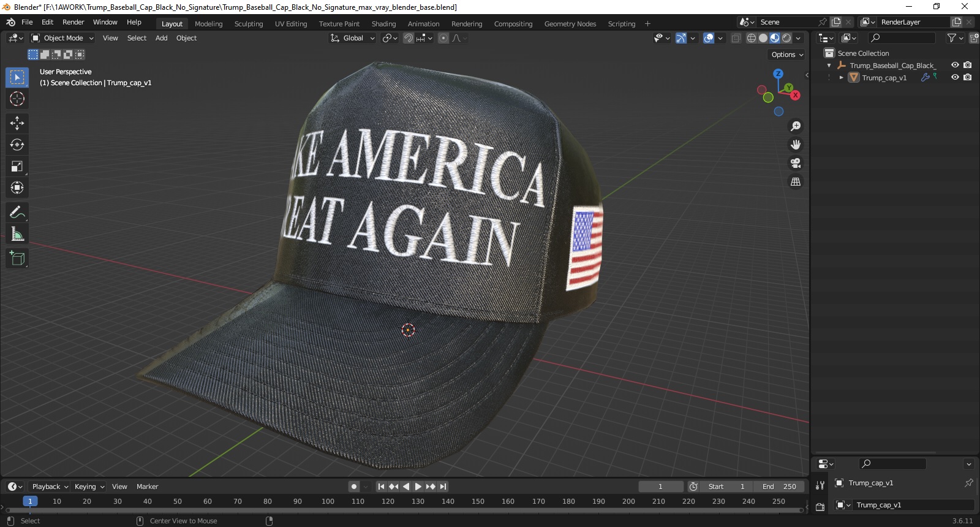Open the File menu
Viewport: 980px width, 527px height.
click(27, 22)
